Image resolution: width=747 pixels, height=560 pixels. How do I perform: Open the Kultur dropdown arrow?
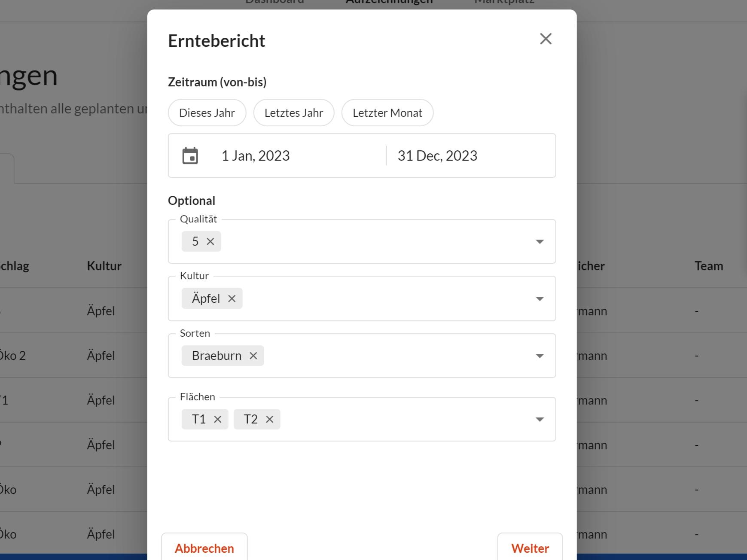[x=540, y=299]
